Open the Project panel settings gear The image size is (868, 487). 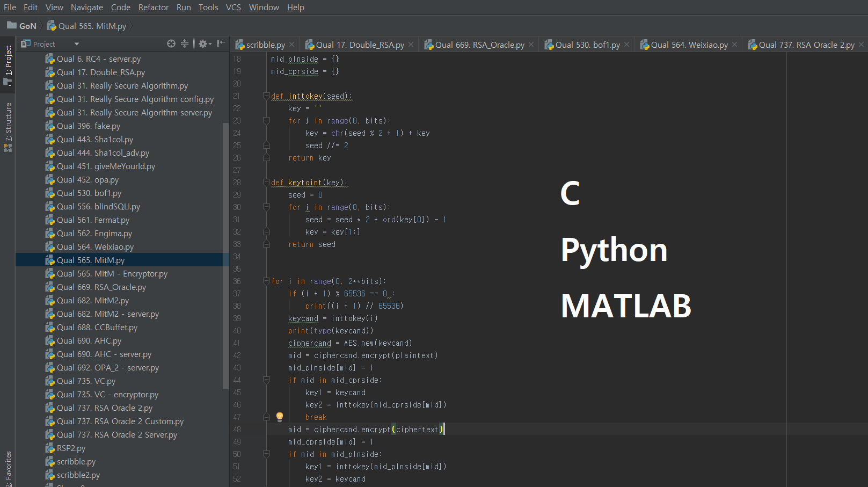(x=205, y=43)
